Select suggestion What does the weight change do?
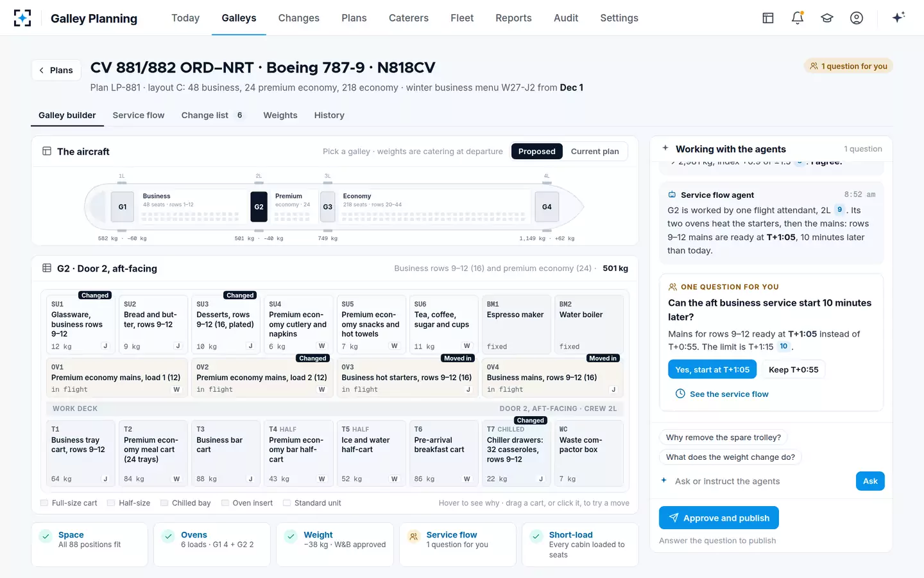 (730, 457)
